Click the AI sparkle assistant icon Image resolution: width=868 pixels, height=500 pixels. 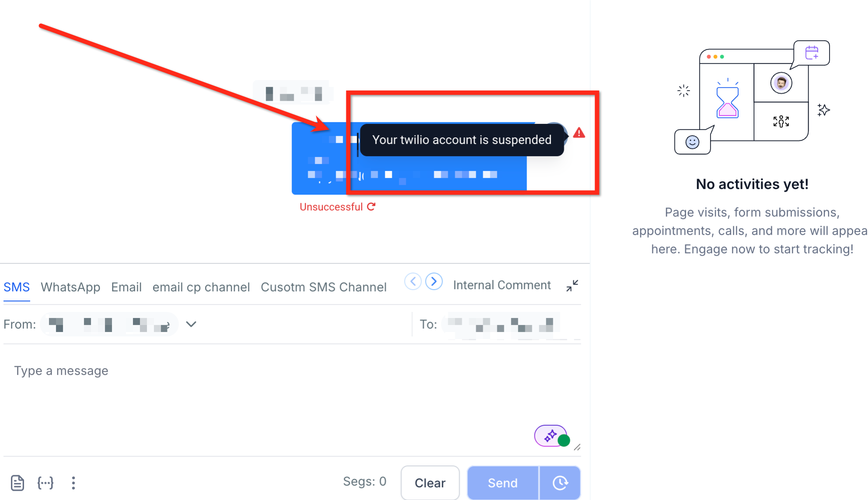point(551,436)
